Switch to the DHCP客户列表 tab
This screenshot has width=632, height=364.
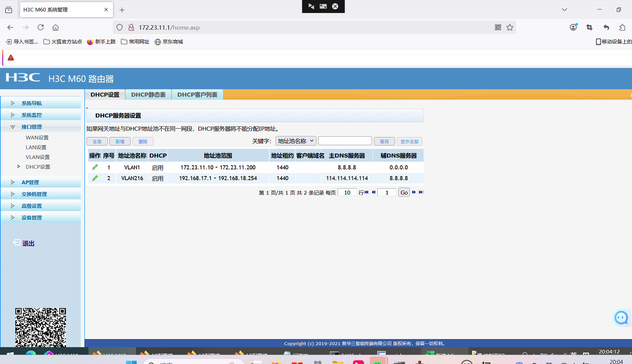(x=197, y=95)
